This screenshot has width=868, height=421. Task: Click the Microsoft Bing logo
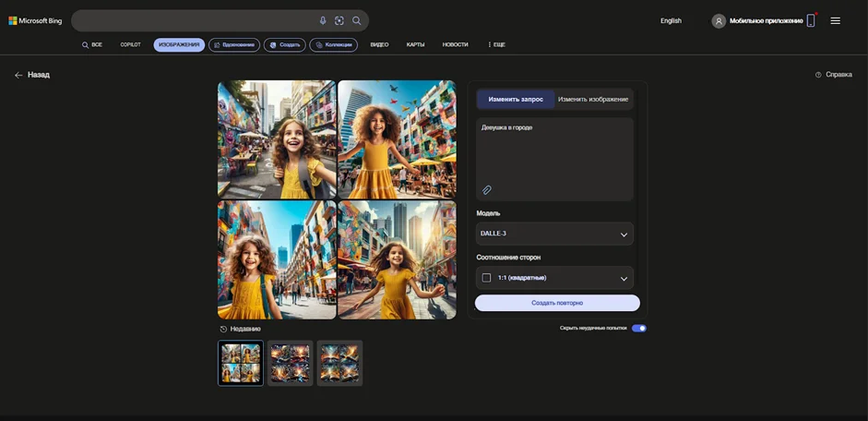click(35, 21)
